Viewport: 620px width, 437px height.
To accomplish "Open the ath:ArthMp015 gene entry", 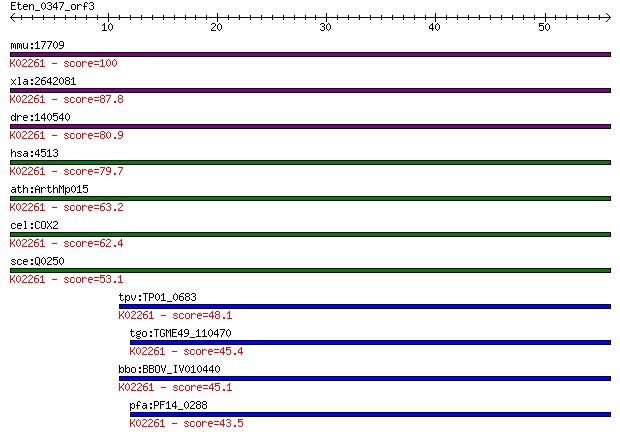I will pos(49,189).
